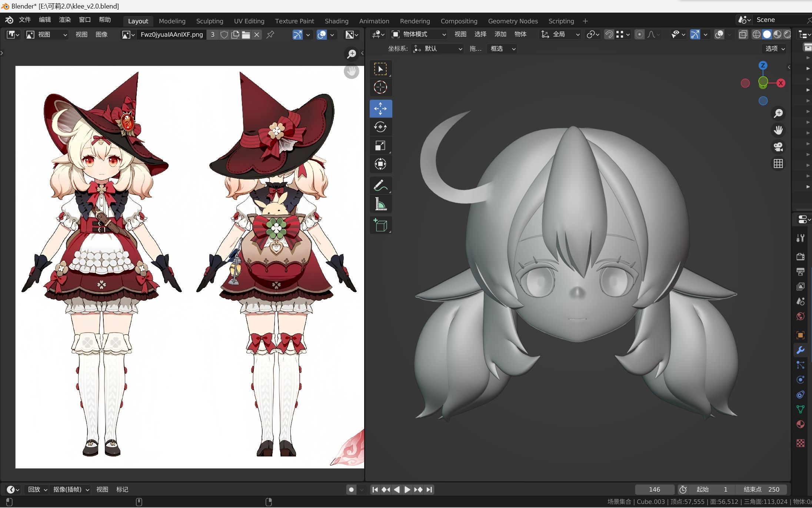The width and height of the screenshot is (812, 508).
Task: Toggle camera view with the camera icon
Action: click(x=778, y=147)
